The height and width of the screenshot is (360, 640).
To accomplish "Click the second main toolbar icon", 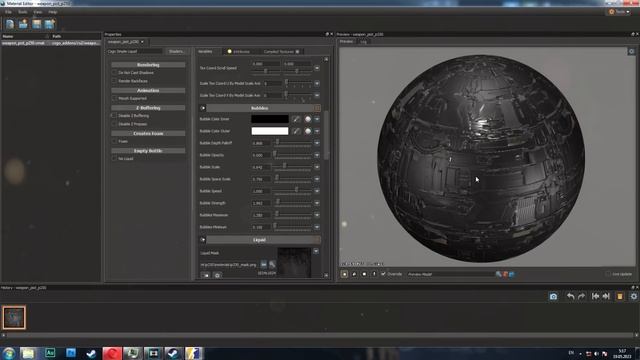I will tap(23, 24).
